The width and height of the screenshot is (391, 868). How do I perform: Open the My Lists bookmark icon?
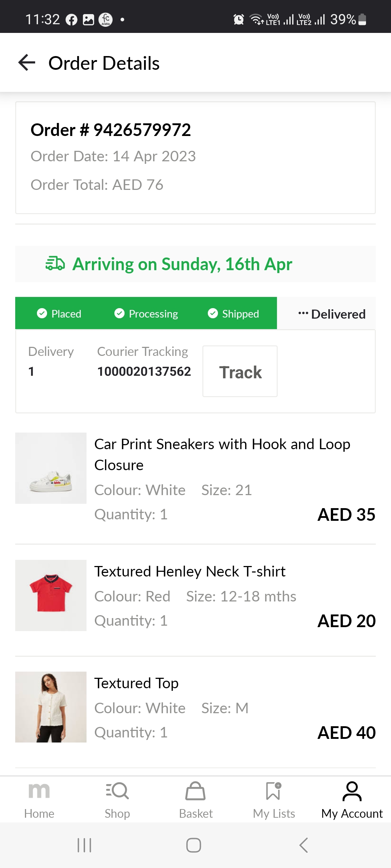274,791
